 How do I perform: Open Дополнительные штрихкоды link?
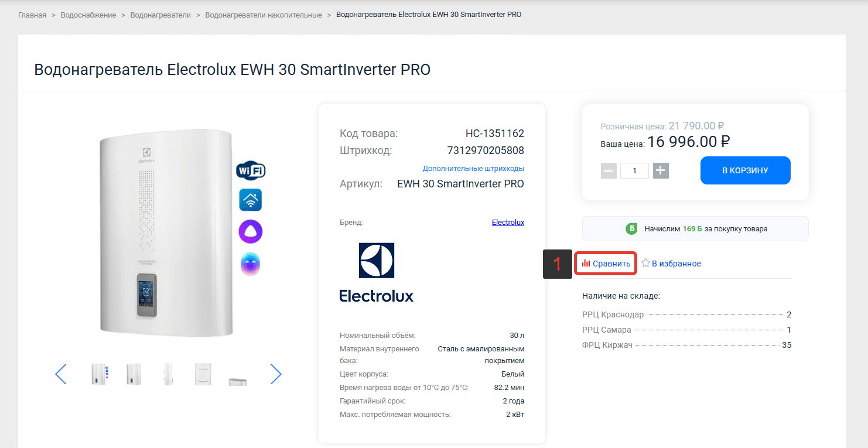(x=473, y=169)
